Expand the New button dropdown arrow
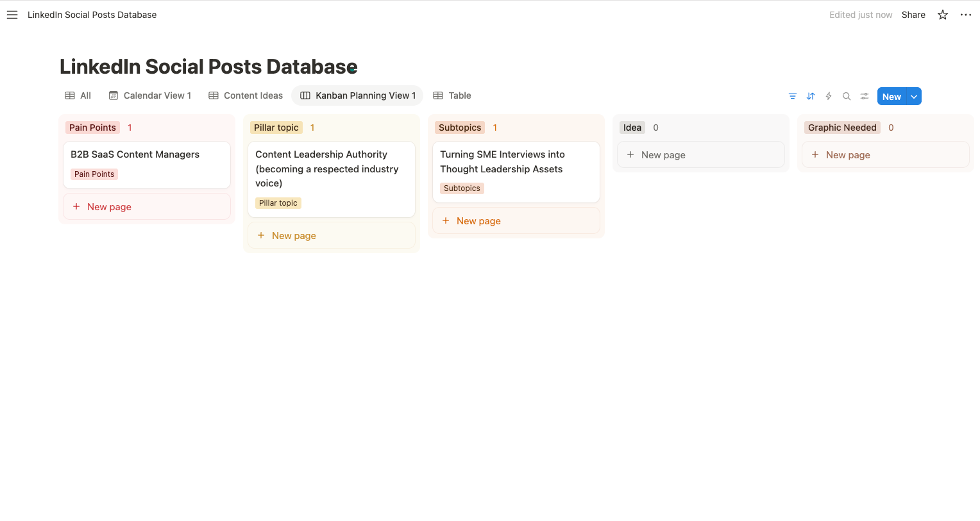Screen dimensions: 980x521 [914, 96]
